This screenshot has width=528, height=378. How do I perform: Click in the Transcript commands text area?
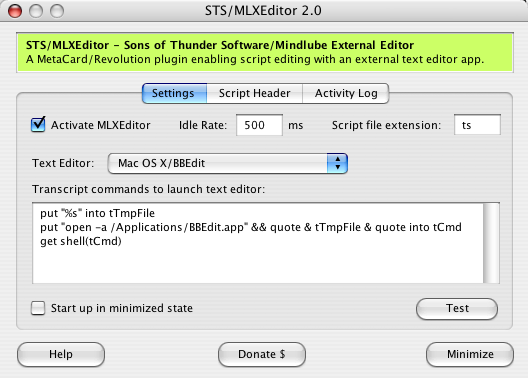[258, 243]
